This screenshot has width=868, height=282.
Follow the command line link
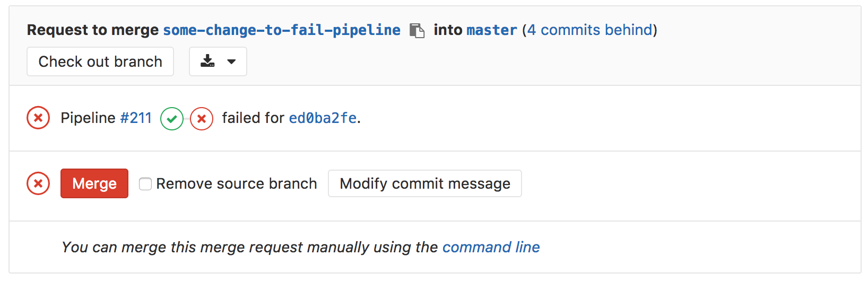tap(491, 247)
